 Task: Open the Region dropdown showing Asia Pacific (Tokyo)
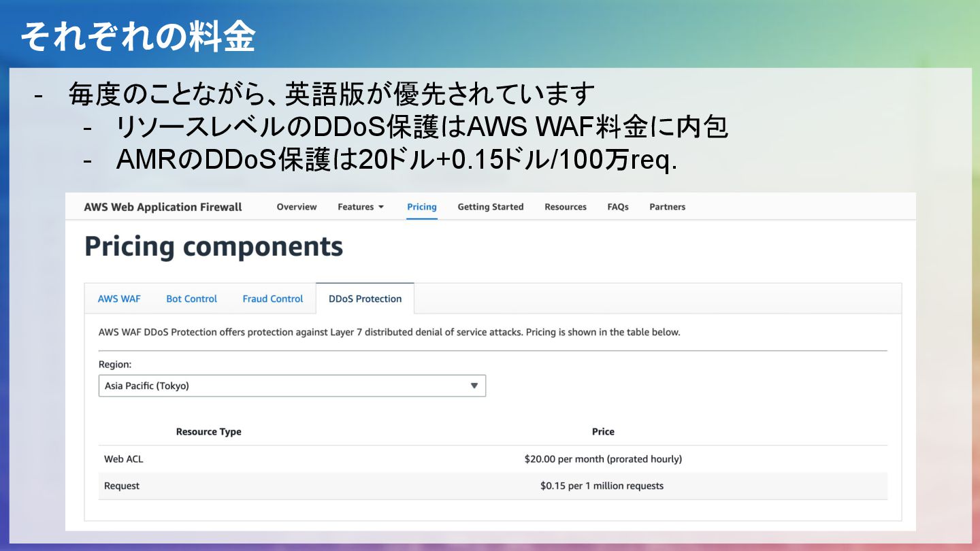[x=292, y=386]
